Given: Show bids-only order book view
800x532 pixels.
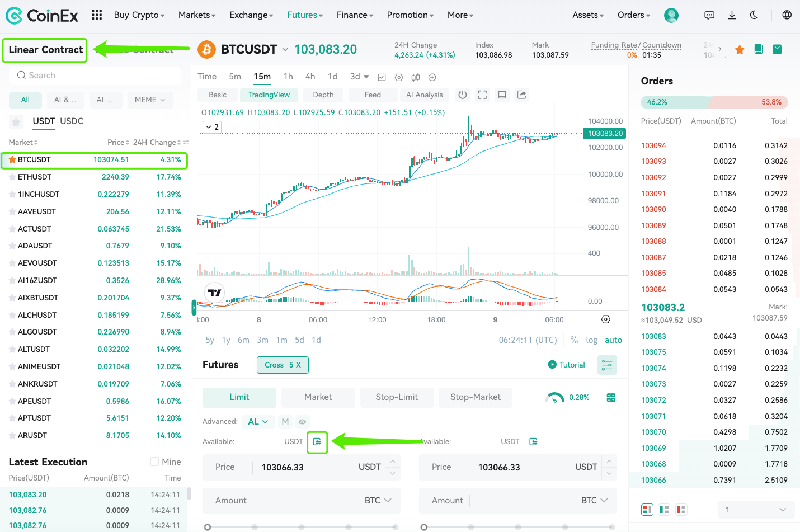Looking at the screenshot, I should 665,510.
